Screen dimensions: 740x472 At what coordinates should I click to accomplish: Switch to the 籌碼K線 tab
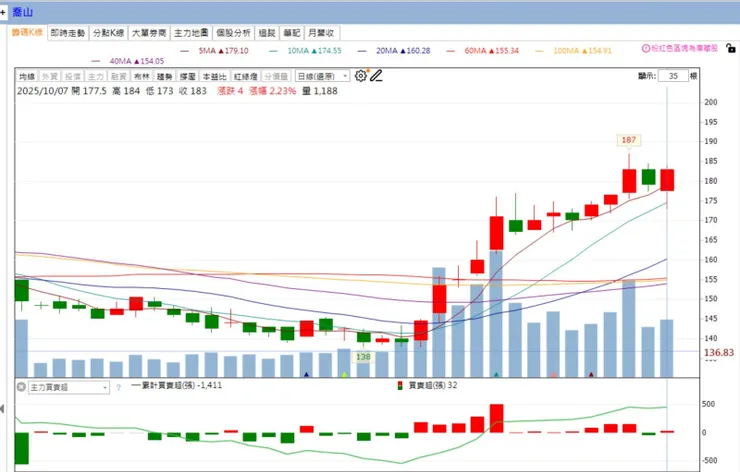(x=27, y=33)
